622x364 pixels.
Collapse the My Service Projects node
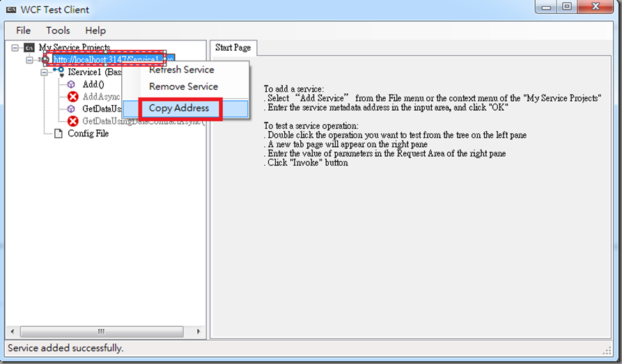tap(15, 47)
